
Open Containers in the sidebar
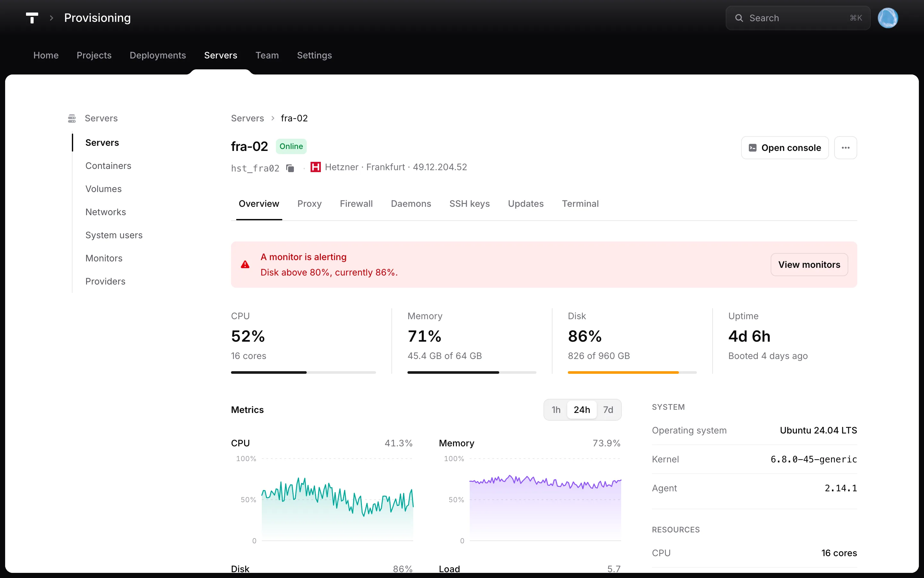point(108,166)
